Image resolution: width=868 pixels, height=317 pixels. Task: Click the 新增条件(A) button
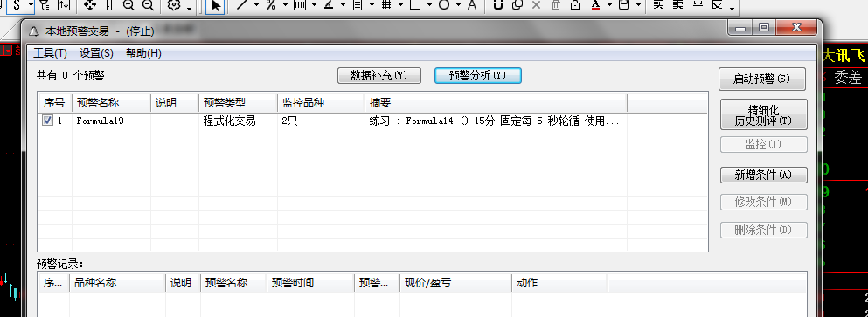[x=763, y=175]
